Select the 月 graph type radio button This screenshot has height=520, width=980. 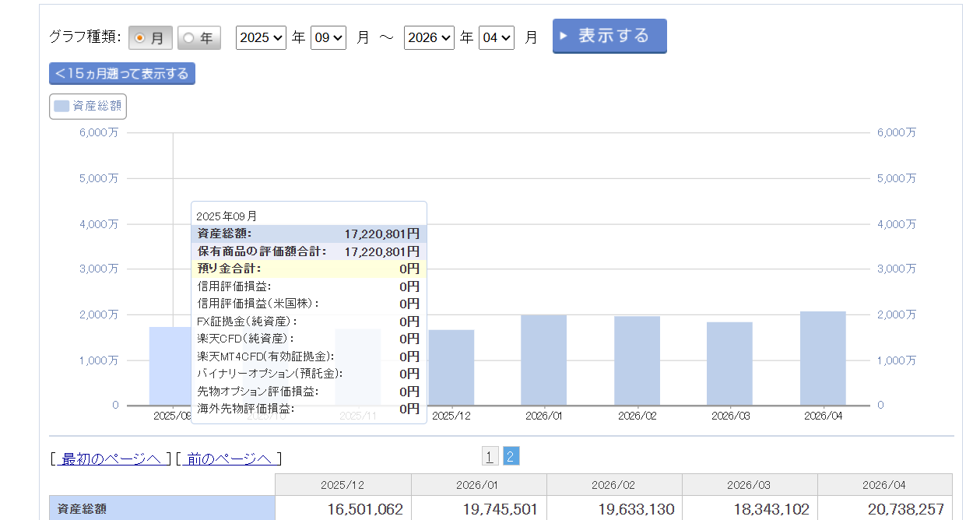150,38
